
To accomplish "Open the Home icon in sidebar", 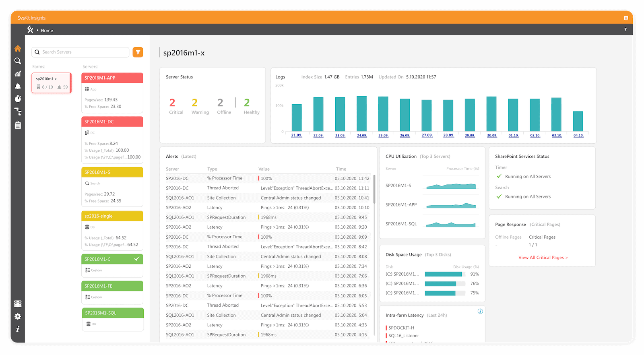I will pyautogui.click(x=18, y=49).
